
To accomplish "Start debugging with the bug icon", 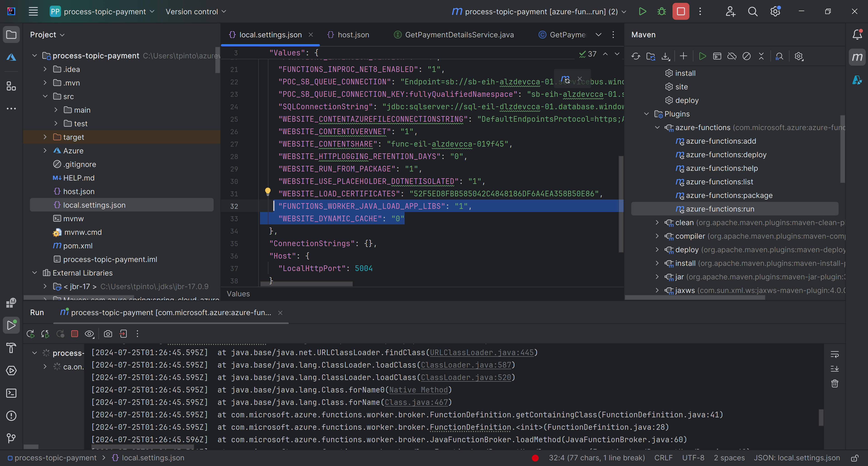I will [x=661, y=12].
